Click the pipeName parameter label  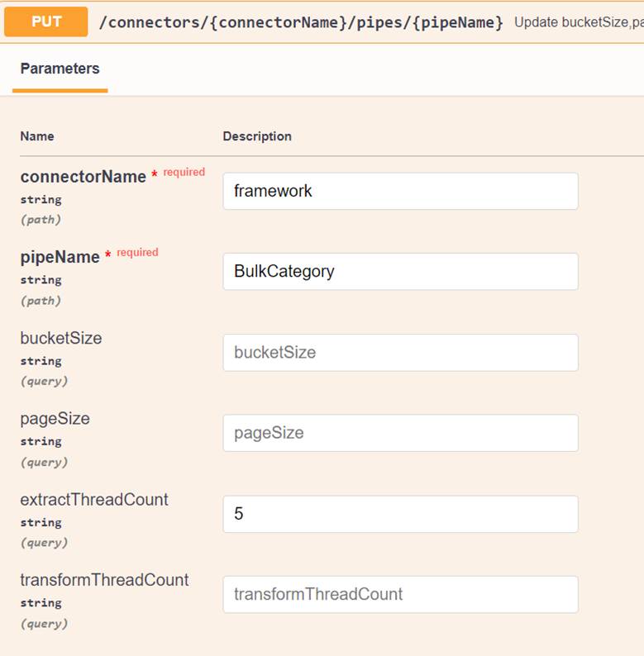60,257
